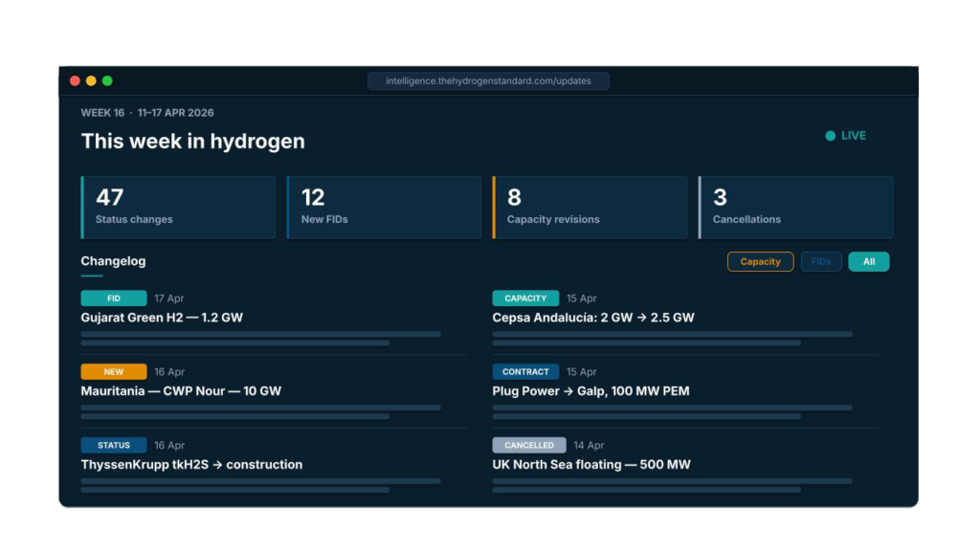This screenshot has width=980, height=551.
Task: Select the FIDs filter chip
Action: tap(821, 262)
